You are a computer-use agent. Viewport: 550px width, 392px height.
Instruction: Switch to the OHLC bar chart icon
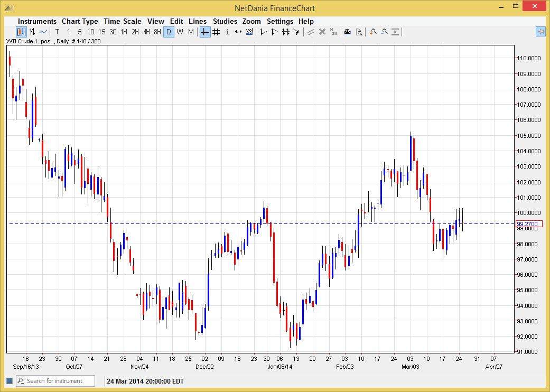click(32, 32)
